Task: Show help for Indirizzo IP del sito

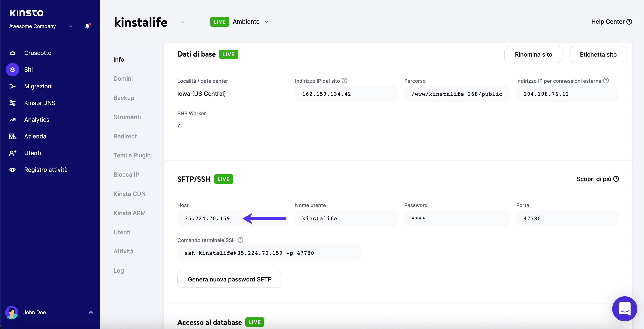Action: coord(345,80)
